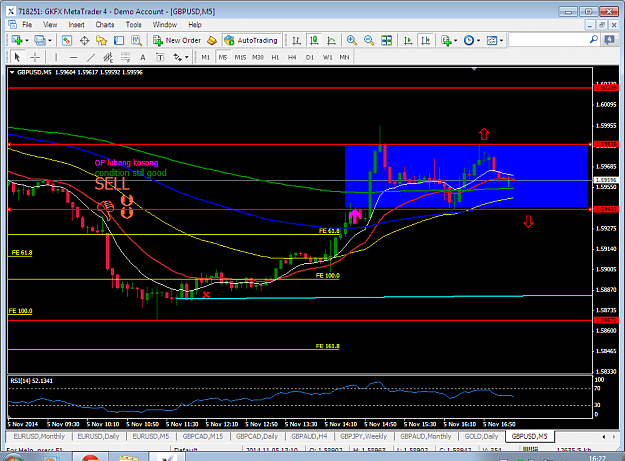
Task: Select the equidistant channel tool
Action: pos(108,57)
